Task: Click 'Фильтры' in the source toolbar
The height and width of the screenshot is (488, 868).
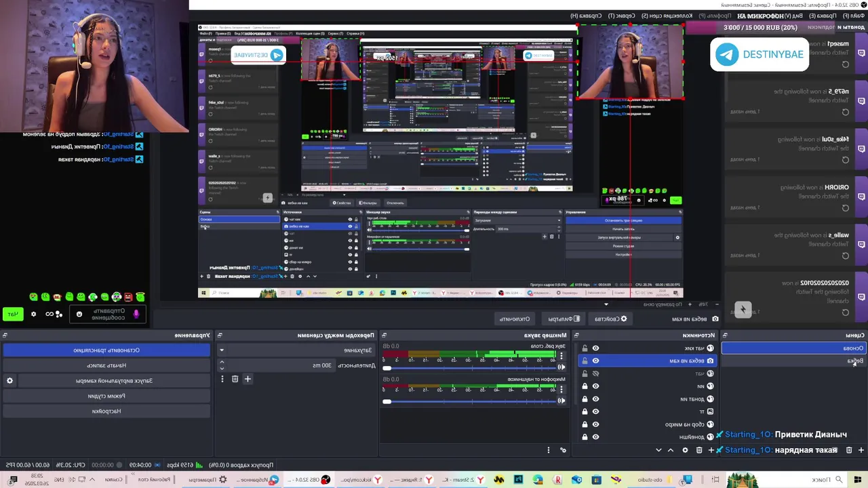Action: click(564, 319)
